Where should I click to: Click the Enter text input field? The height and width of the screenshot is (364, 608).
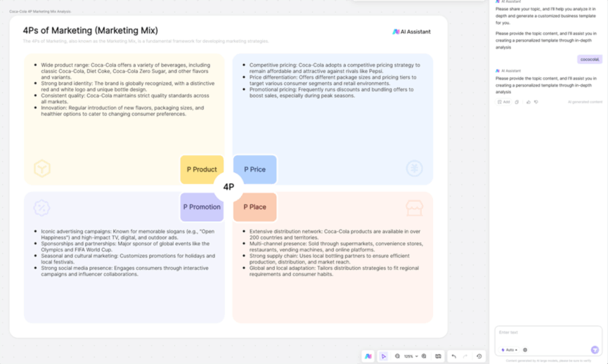(545, 332)
